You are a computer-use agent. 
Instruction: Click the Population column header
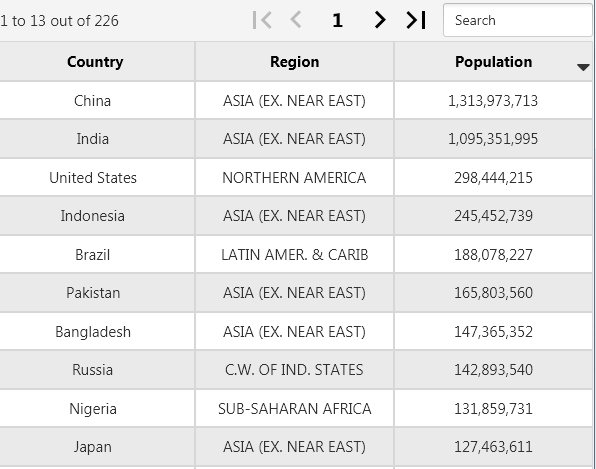493,62
